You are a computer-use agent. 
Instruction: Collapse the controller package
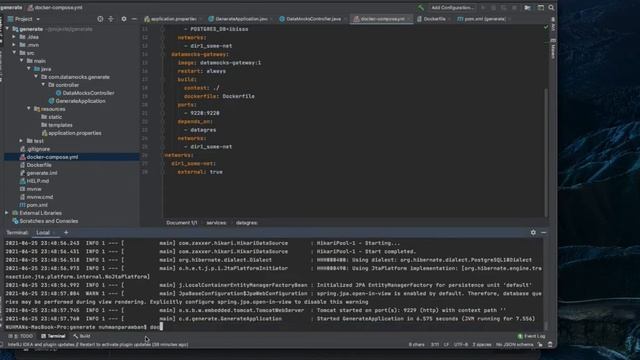[x=43, y=85]
